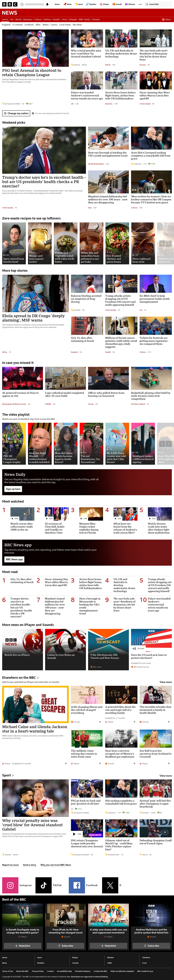Play the My Little Pony creator video

pos(117,444)
